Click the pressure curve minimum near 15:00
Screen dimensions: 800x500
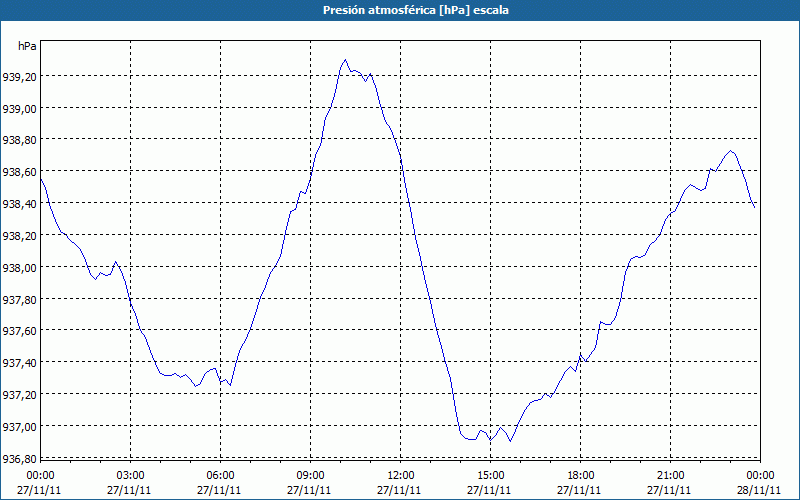click(510, 441)
